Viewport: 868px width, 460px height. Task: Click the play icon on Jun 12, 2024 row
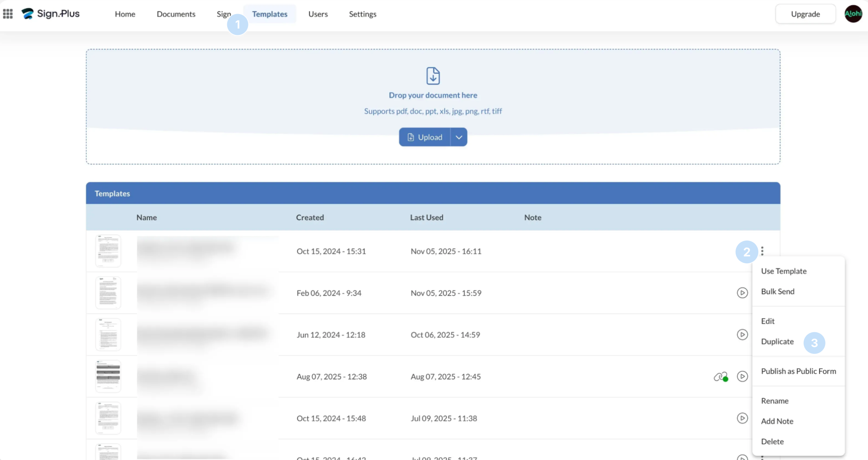742,335
